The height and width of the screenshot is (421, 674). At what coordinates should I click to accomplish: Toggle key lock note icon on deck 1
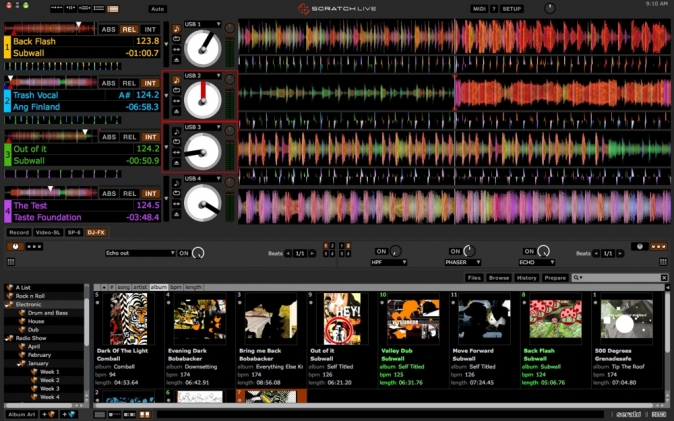coord(176,29)
